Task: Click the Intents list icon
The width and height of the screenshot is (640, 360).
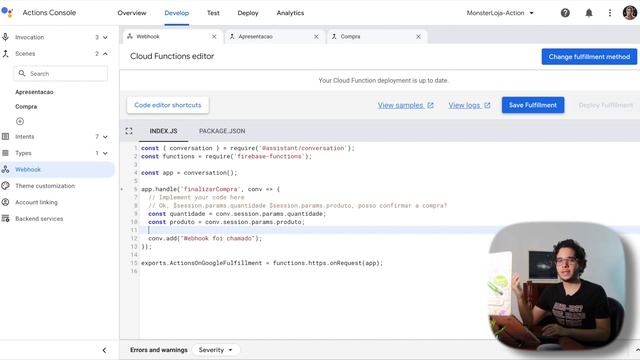Action: pos(5,136)
